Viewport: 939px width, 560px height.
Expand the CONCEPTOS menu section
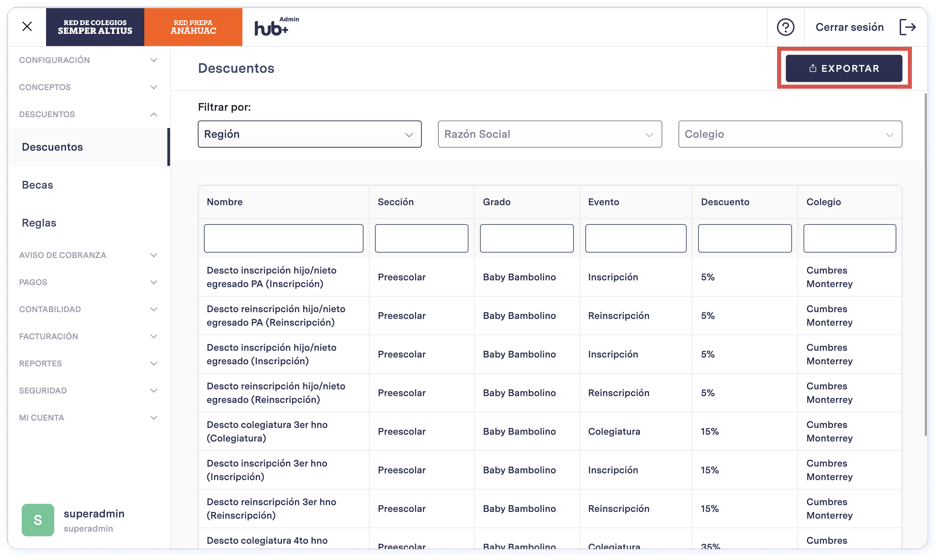tap(89, 87)
